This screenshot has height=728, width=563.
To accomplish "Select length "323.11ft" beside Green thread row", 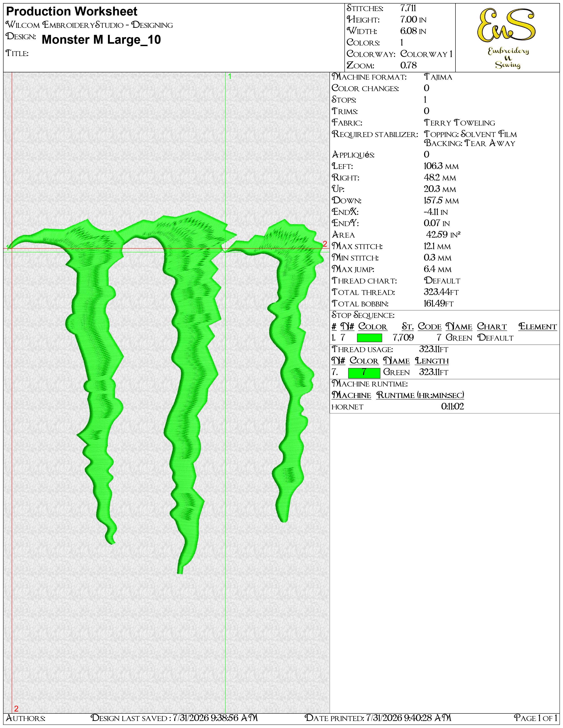I will click(x=434, y=372).
